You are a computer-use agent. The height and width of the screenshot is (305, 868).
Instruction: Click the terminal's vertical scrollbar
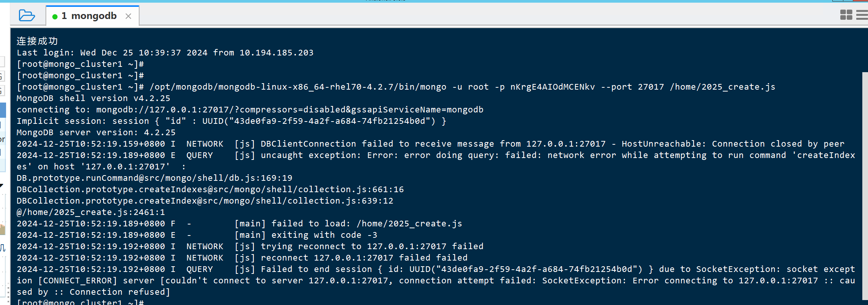pos(865,186)
